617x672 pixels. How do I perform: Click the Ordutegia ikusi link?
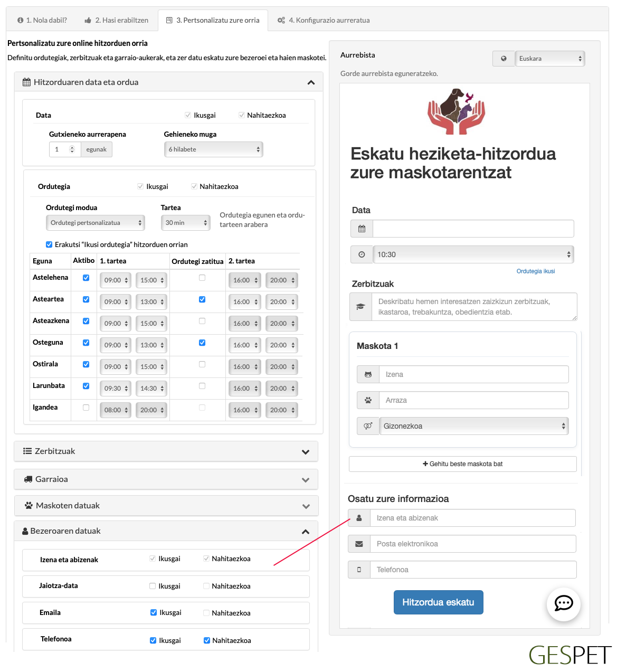[x=536, y=271]
